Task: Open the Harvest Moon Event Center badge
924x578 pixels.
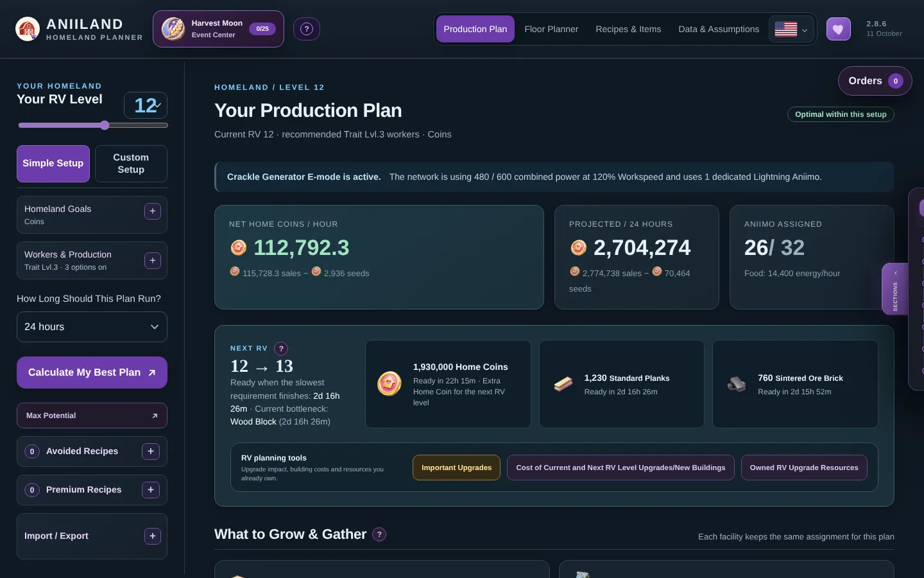Action: (x=218, y=29)
